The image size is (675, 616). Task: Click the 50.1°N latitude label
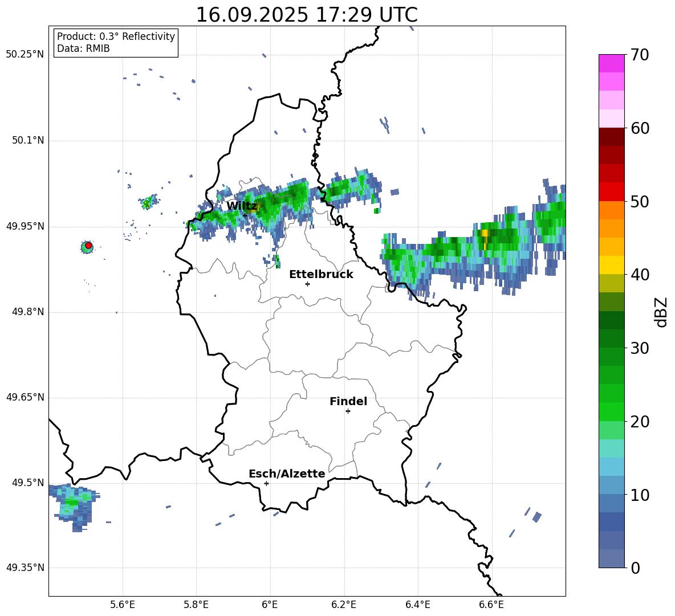(27, 140)
